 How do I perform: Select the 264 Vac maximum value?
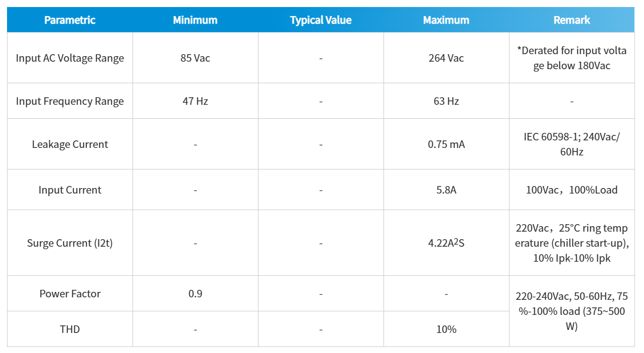tap(446, 58)
